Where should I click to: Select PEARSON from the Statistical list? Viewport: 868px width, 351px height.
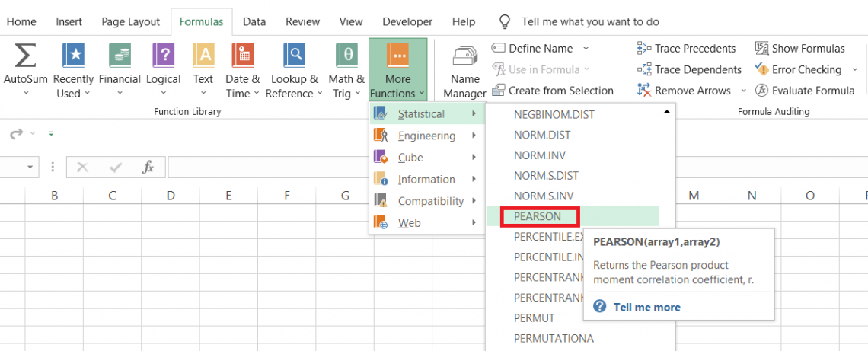[x=538, y=216]
